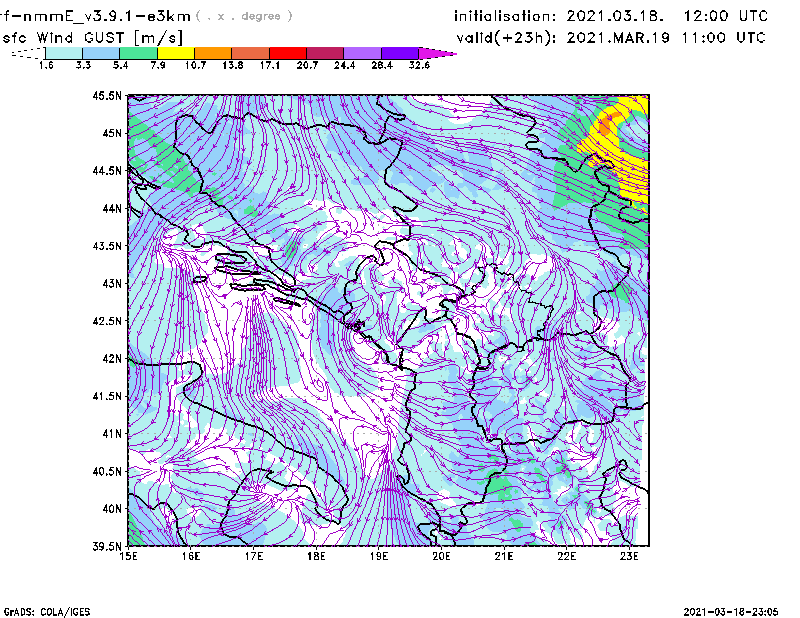
Task: Click the 'sfc Wind GUST [m/s]' title
Action: [92, 38]
